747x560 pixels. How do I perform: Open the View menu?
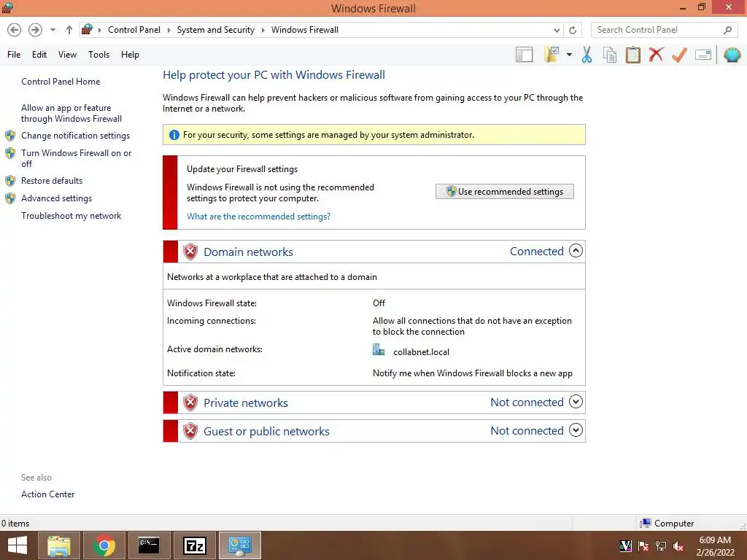pos(67,54)
